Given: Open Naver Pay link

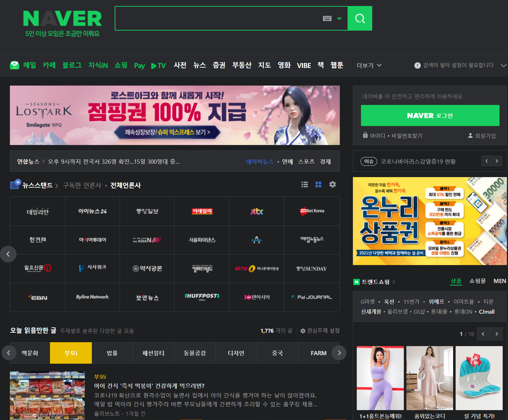Looking at the screenshot, I should 139,65.
